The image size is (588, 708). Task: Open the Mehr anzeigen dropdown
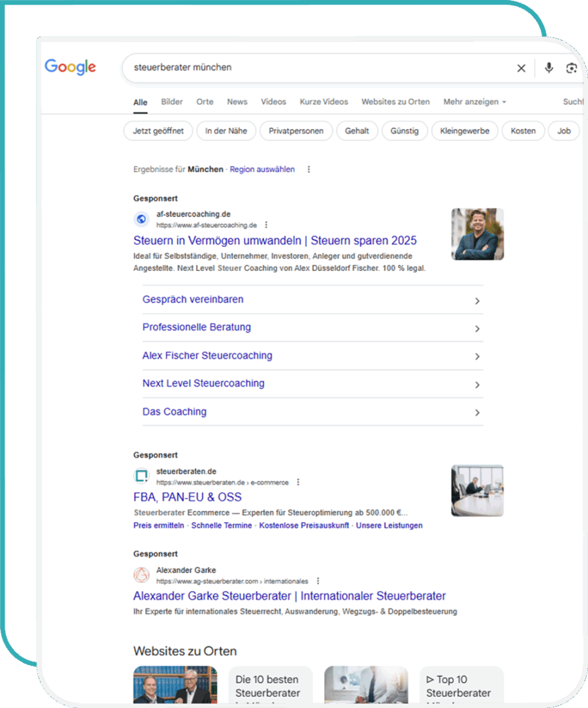pyautogui.click(x=475, y=102)
